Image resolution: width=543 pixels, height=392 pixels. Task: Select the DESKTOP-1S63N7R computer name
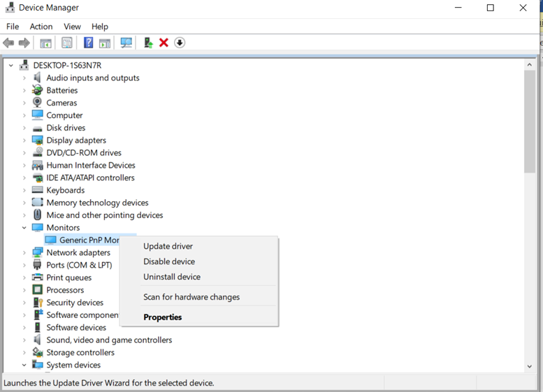[67, 65]
